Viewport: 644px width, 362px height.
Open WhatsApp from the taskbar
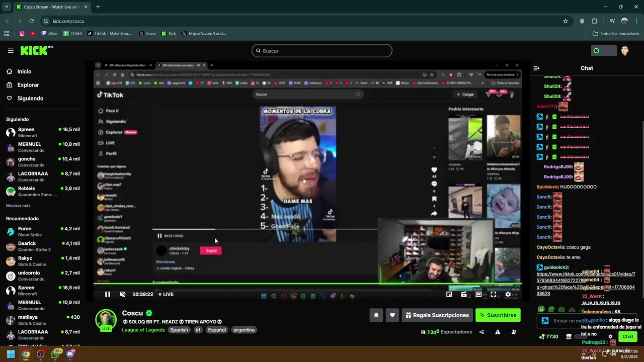click(55, 354)
